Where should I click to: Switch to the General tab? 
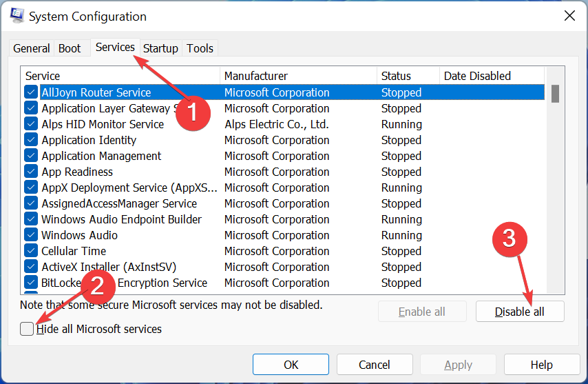pos(32,48)
